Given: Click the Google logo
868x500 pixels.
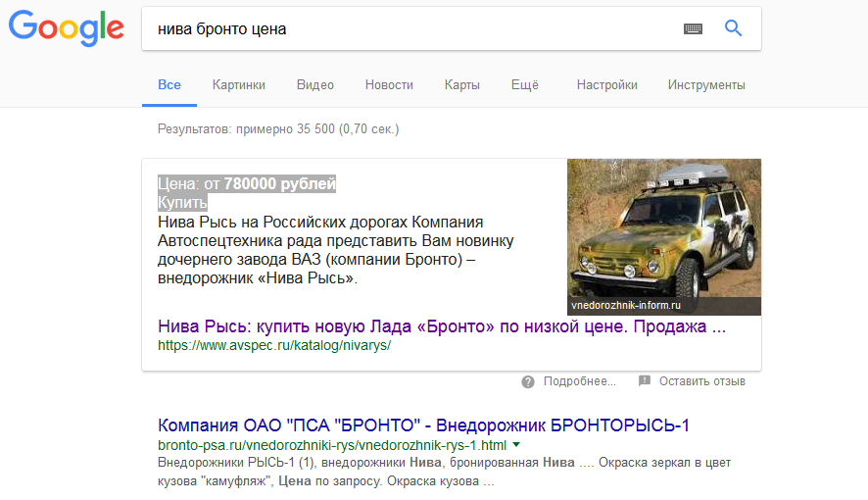Looking at the screenshot, I should coord(67,27).
